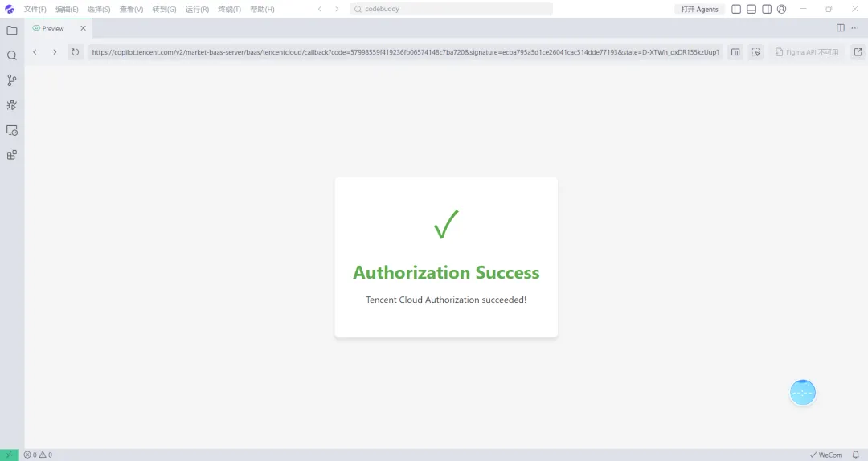Open the 选择(S) menu
Viewport: 868px width, 461px height.
(x=99, y=9)
